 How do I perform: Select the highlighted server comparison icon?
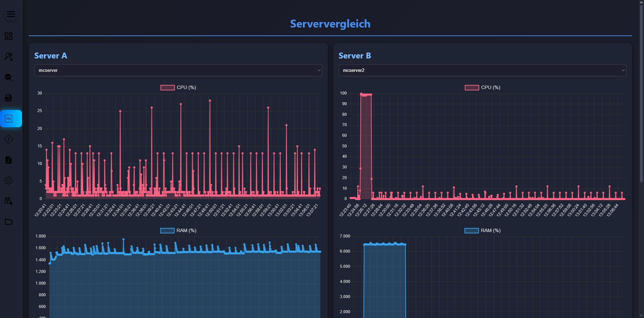(9, 119)
